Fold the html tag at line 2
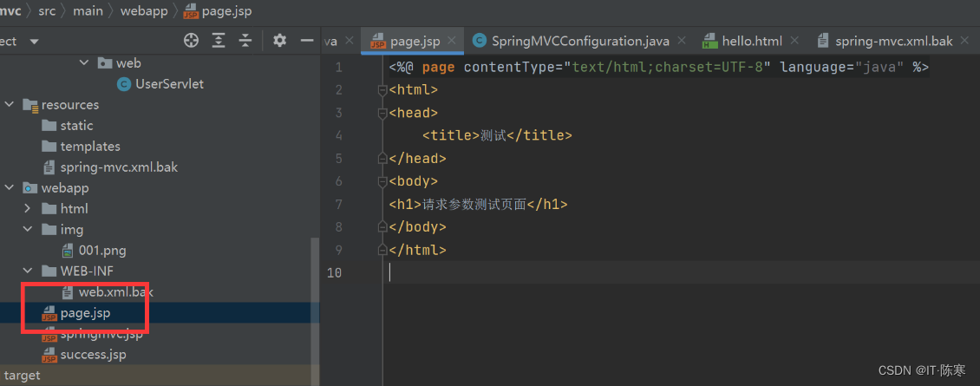980x386 pixels. (x=383, y=90)
